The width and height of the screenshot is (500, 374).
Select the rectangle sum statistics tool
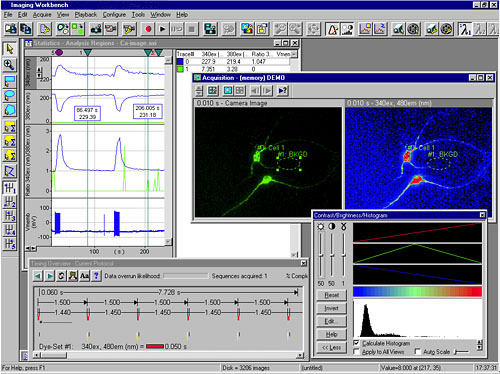point(10,127)
